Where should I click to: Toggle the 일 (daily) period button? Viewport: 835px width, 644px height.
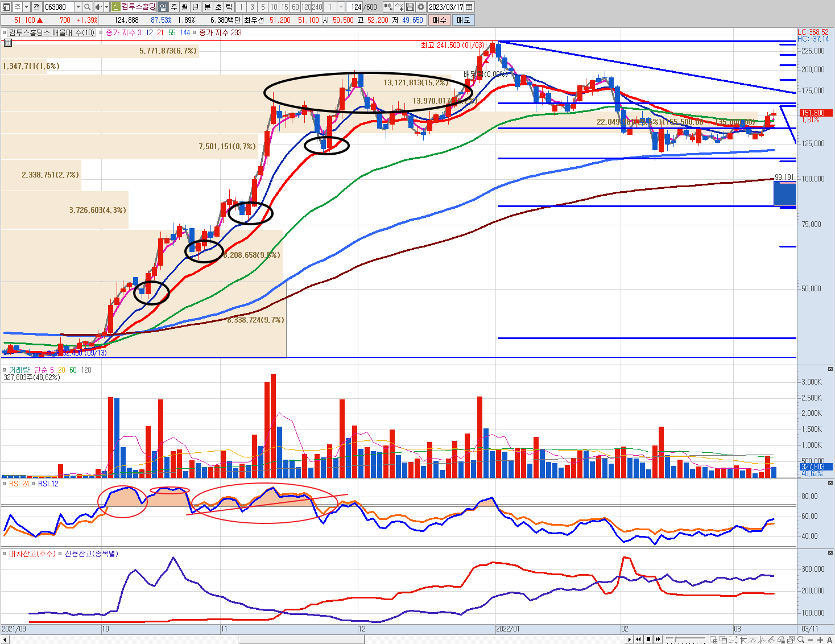click(163, 7)
